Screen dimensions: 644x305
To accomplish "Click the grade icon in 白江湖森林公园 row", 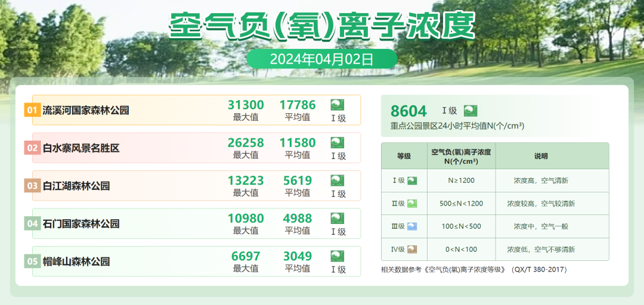I will 338,180.
